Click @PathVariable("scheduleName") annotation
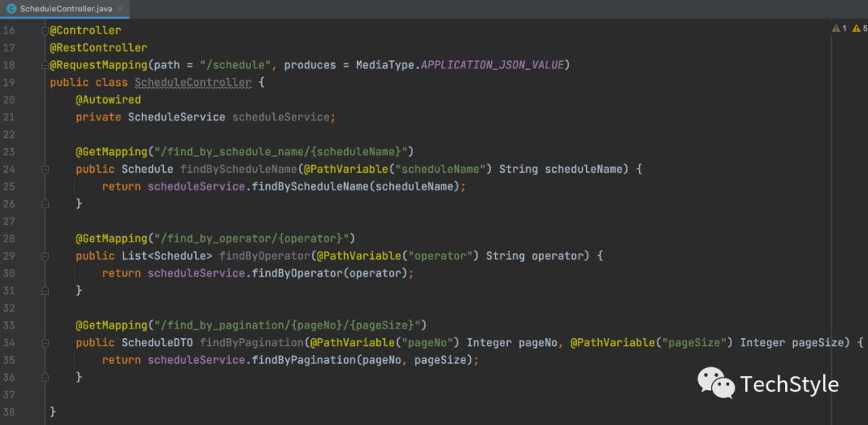The height and width of the screenshot is (425, 868). coord(398,170)
